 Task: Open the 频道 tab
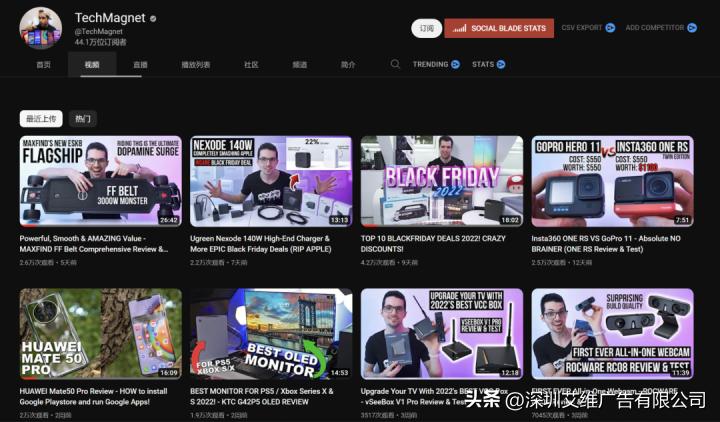pos(300,65)
